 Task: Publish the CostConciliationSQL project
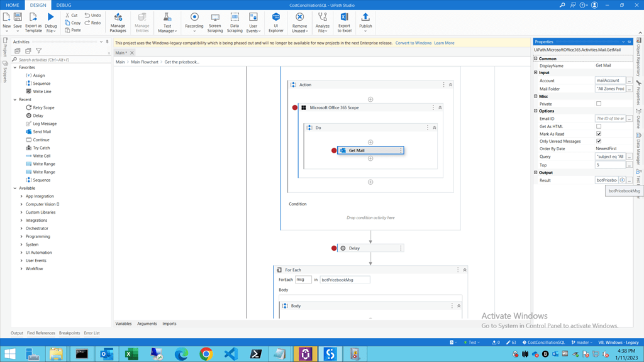pyautogui.click(x=365, y=20)
